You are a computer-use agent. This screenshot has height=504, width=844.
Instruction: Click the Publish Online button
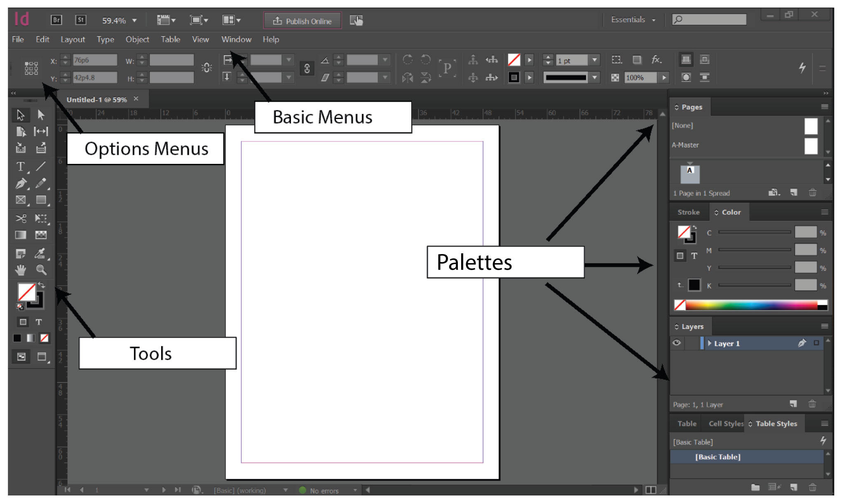coord(302,21)
